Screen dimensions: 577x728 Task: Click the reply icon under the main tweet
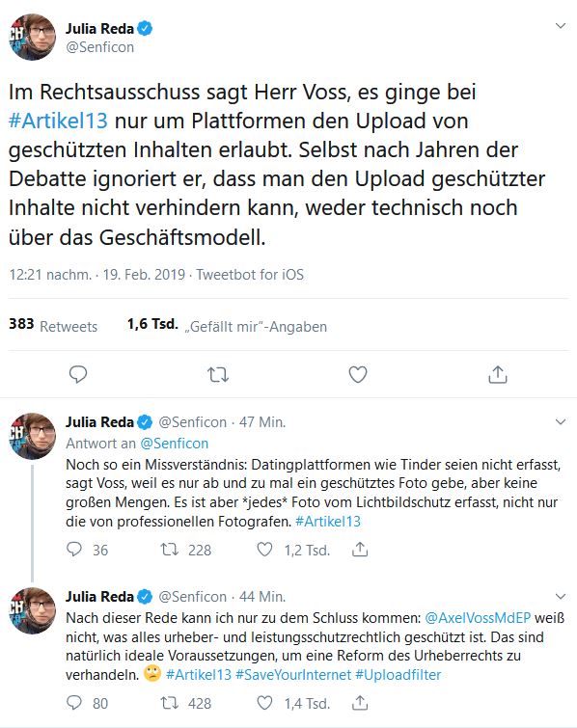click(77, 375)
